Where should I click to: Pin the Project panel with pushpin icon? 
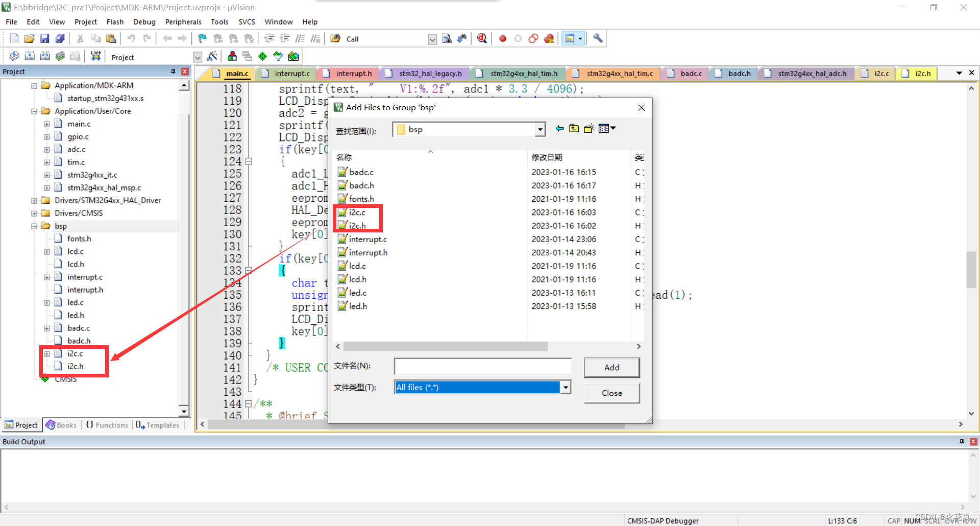pos(174,71)
